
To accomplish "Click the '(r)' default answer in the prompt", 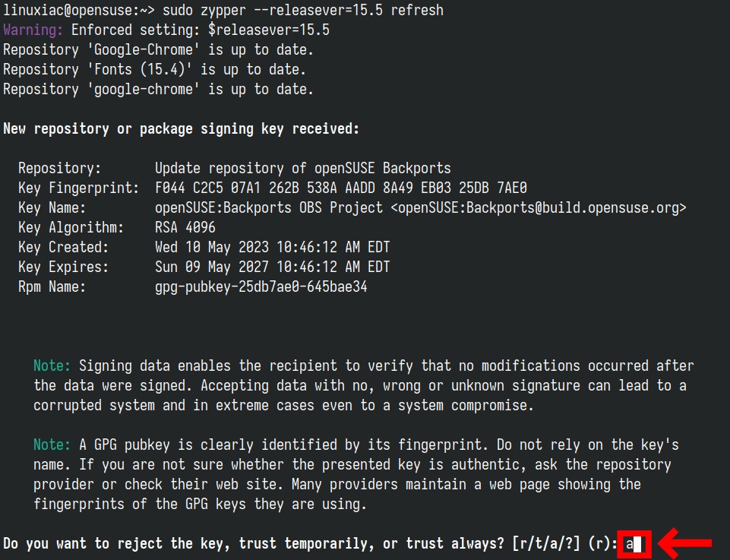I will 599,544.
